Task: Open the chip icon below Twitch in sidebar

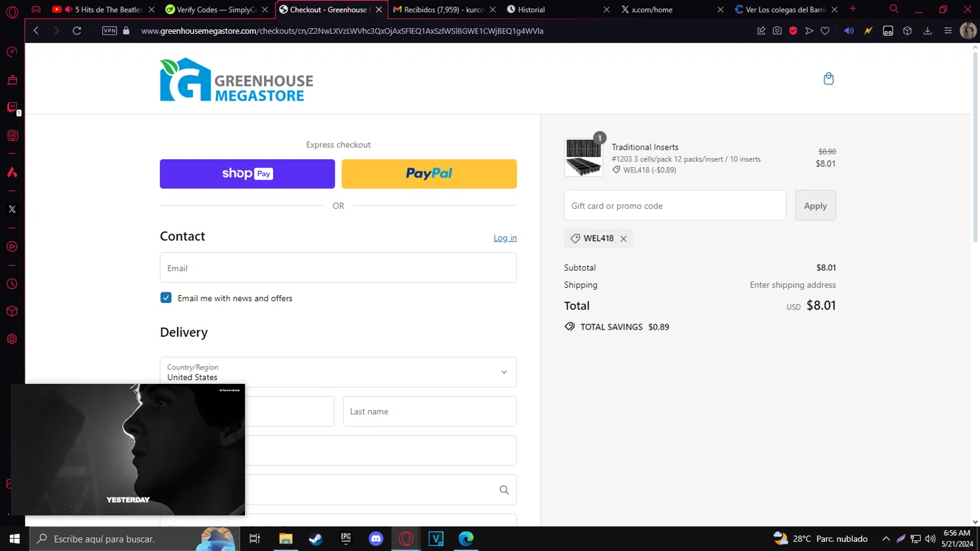Action: (x=12, y=136)
